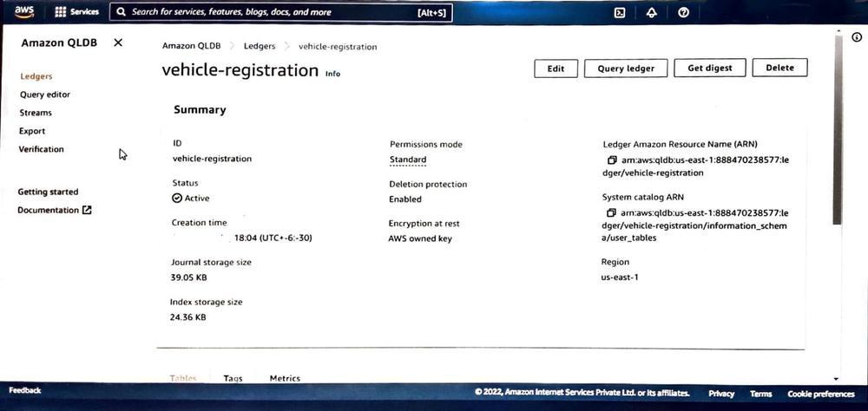Copy the System catalog ARN
The width and height of the screenshot is (868, 411).
[x=611, y=212]
